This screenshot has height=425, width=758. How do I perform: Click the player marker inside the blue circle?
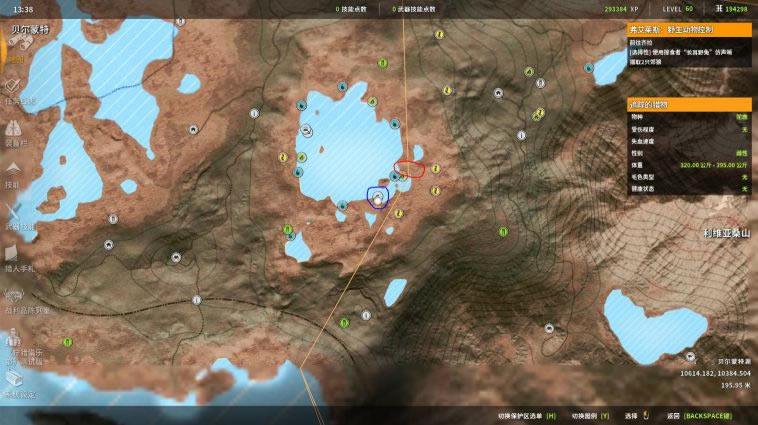pos(378,198)
